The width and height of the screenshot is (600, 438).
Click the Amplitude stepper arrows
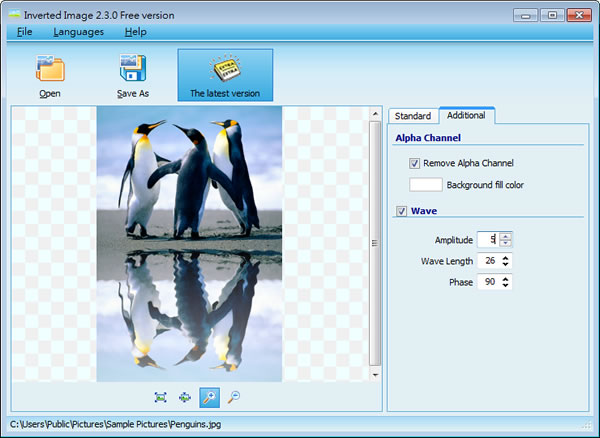tap(506, 240)
